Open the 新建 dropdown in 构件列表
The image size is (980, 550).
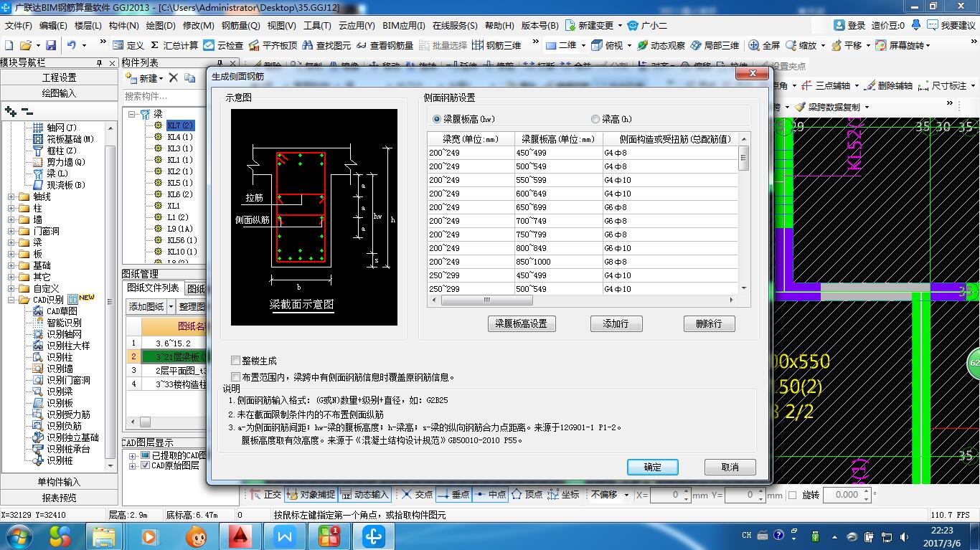161,78
